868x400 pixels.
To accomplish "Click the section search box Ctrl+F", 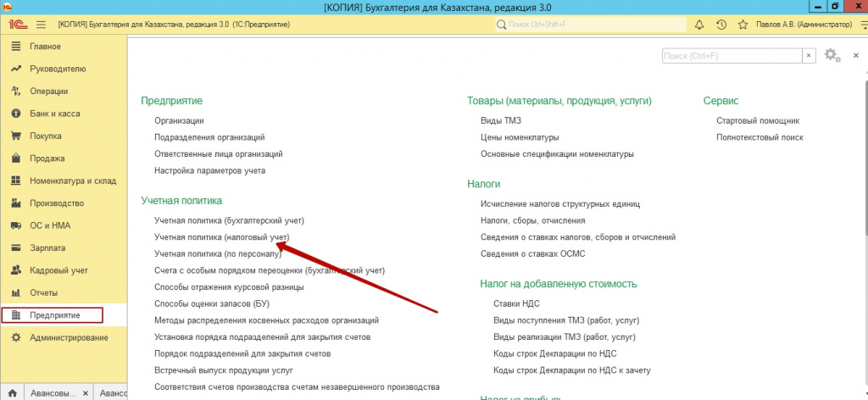I will tap(732, 56).
